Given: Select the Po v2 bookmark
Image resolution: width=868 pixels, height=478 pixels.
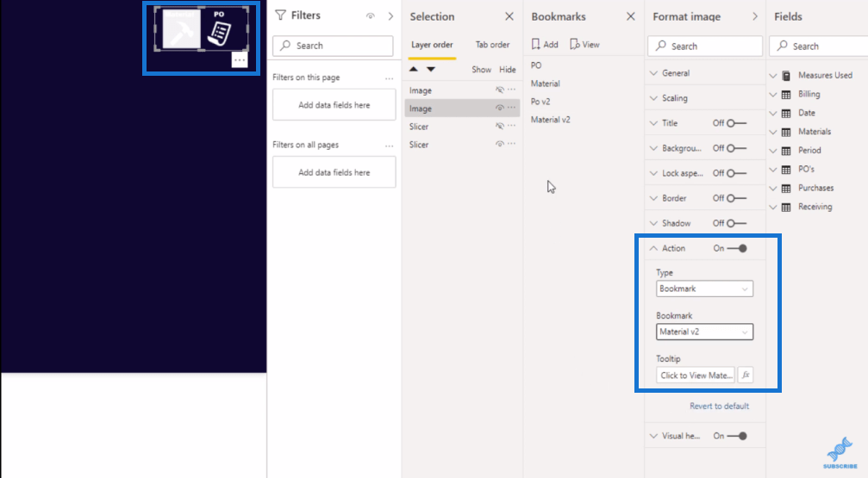Looking at the screenshot, I should (x=540, y=102).
